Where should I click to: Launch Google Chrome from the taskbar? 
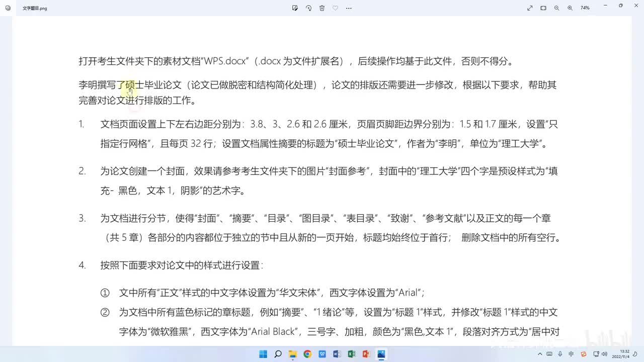307,354
